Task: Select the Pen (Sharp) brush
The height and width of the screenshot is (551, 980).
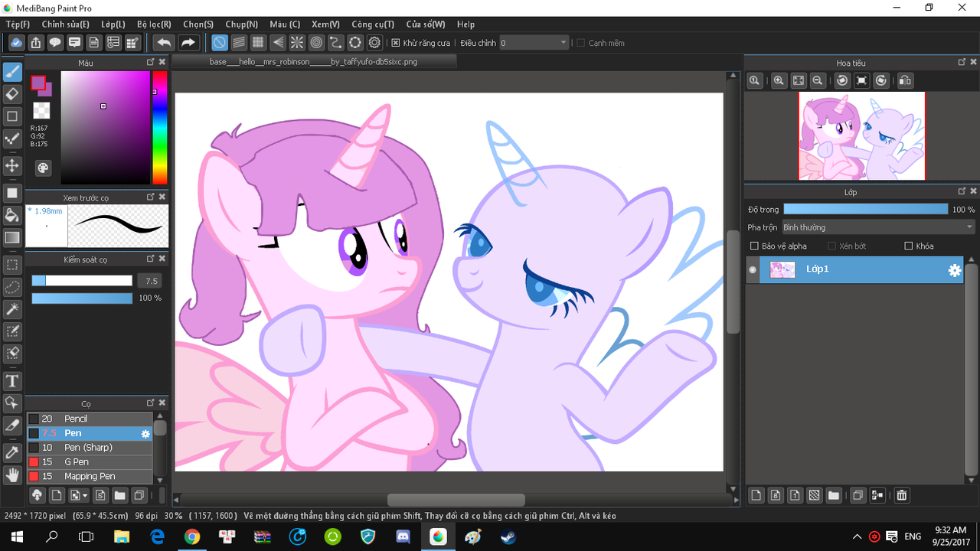Action: click(90, 448)
